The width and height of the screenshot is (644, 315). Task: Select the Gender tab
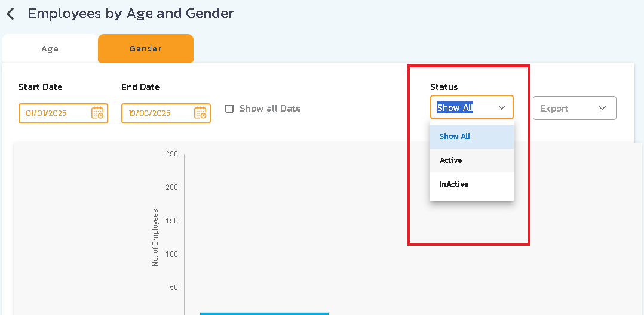pyautogui.click(x=146, y=49)
